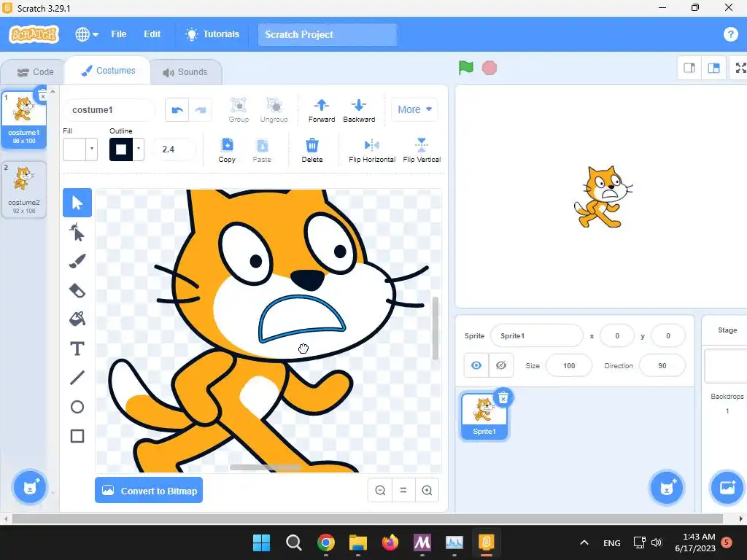Screen dimensions: 747x560
Task: Select the Fill bucket tool
Action: (77, 319)
